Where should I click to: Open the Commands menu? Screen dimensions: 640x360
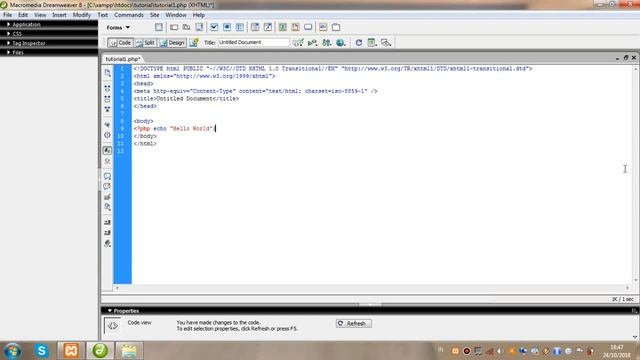tap(129, 15)
